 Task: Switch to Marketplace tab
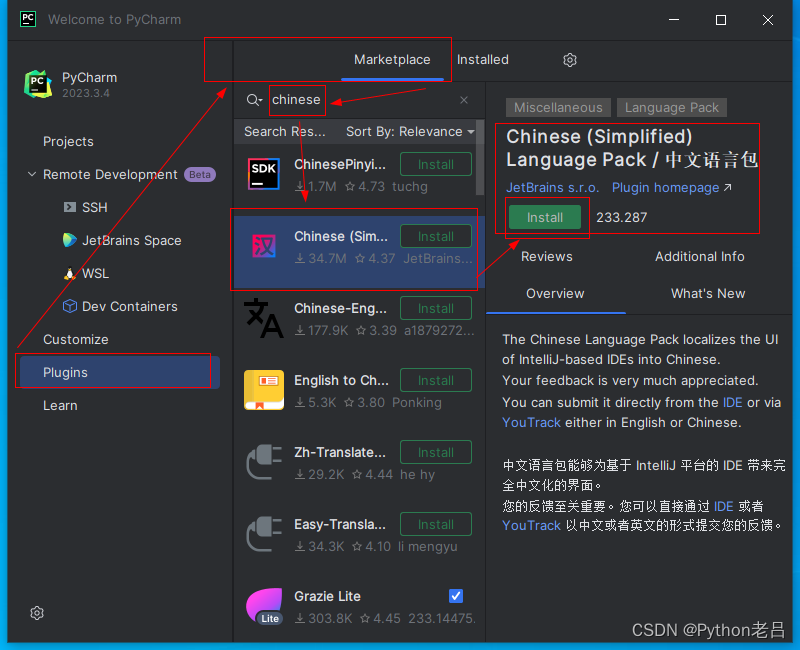[x=392, y=60]
